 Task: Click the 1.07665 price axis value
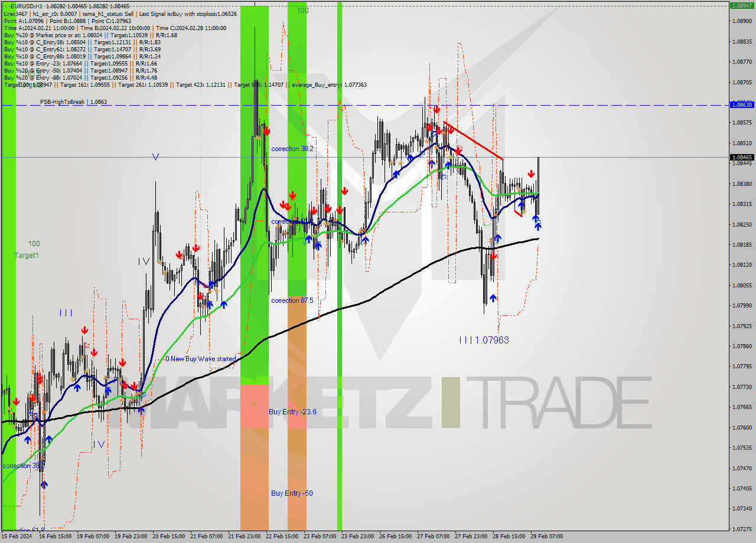coord(742,407)
